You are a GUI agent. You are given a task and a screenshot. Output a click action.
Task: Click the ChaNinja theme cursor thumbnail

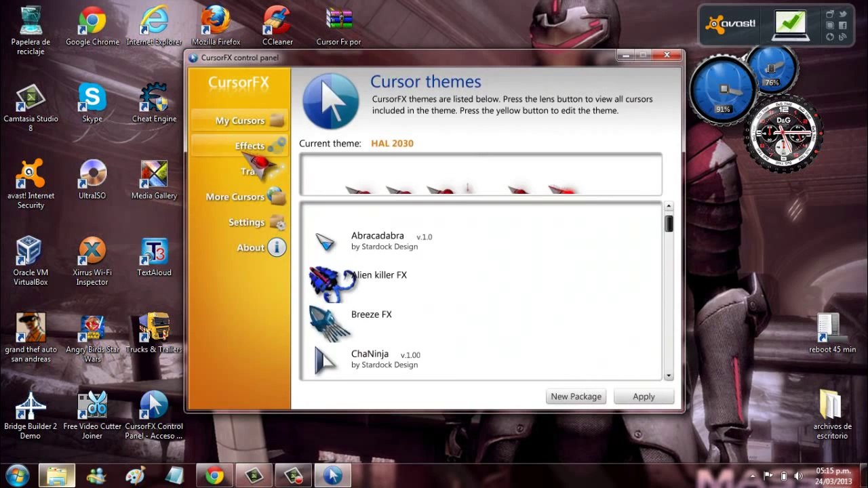coord(325,360)
